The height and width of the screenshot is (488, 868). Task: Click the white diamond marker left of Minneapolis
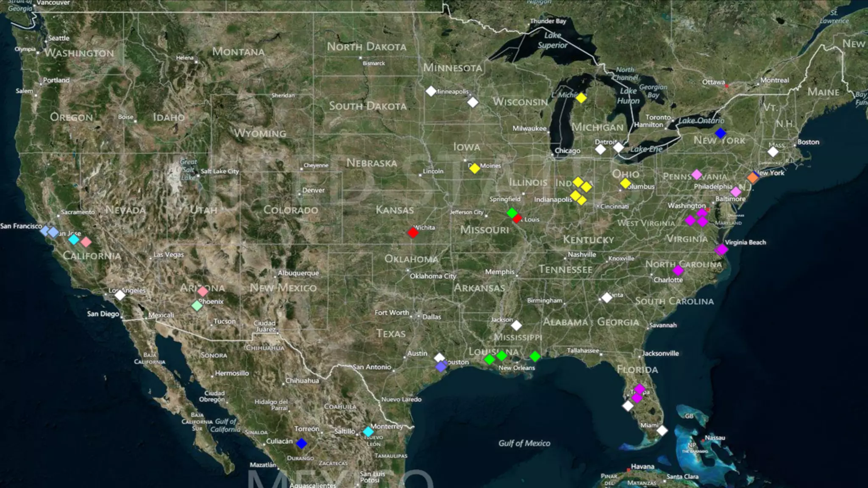[x=431, y=91]
